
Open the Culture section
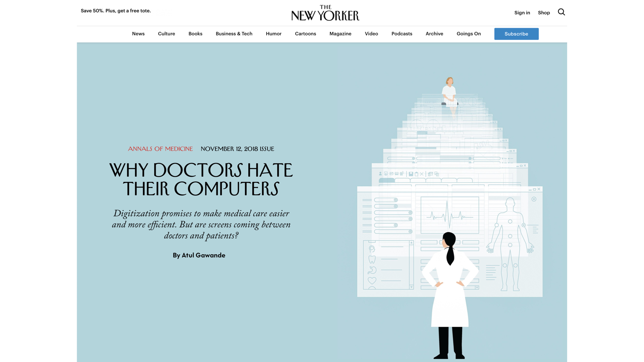(x=166, y=34)
